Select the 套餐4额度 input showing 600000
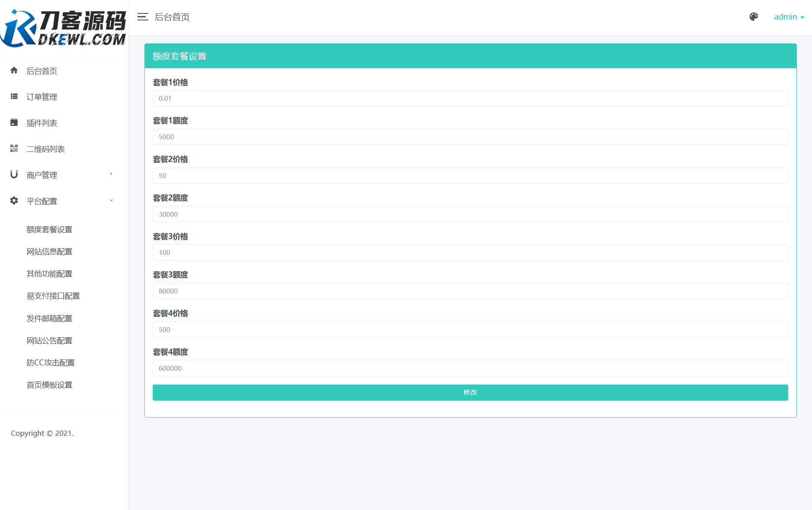 click(470, 368)
